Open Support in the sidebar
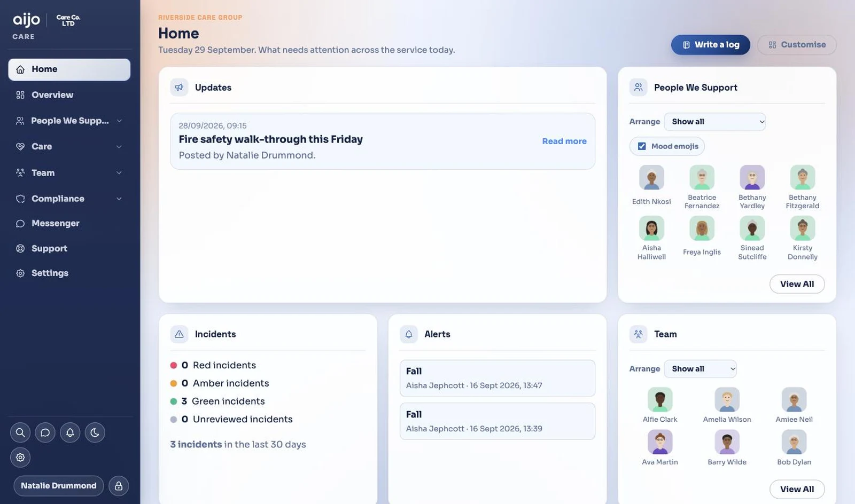Image resolution: width=855 pixels, height=504 pixels. (x=69, y=248)
